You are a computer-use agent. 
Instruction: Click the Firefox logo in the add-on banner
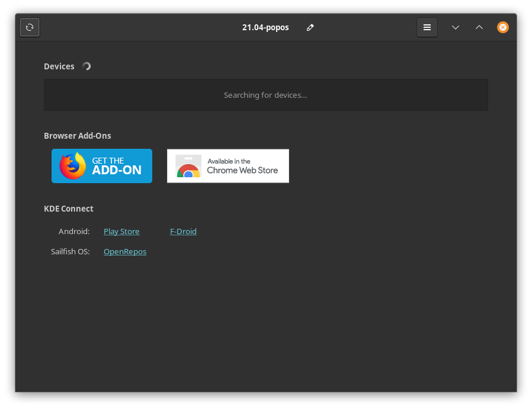pyautogui.click(x=72, y=166)
